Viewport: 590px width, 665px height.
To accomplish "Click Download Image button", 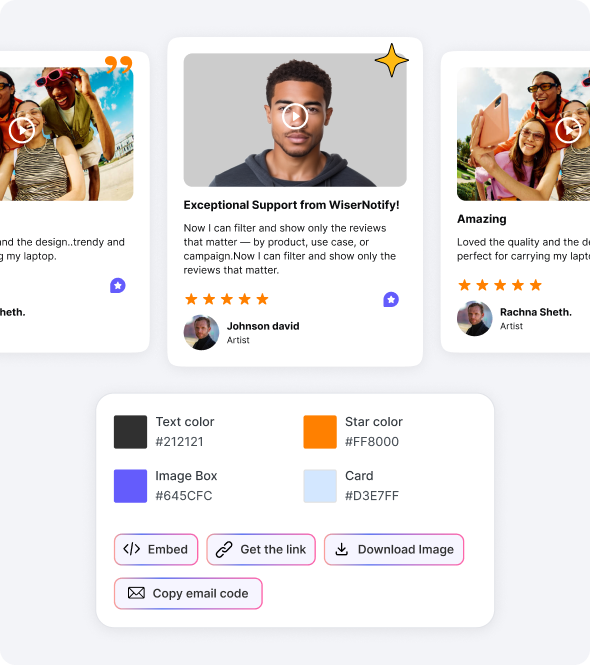I will tap(394, 549).
